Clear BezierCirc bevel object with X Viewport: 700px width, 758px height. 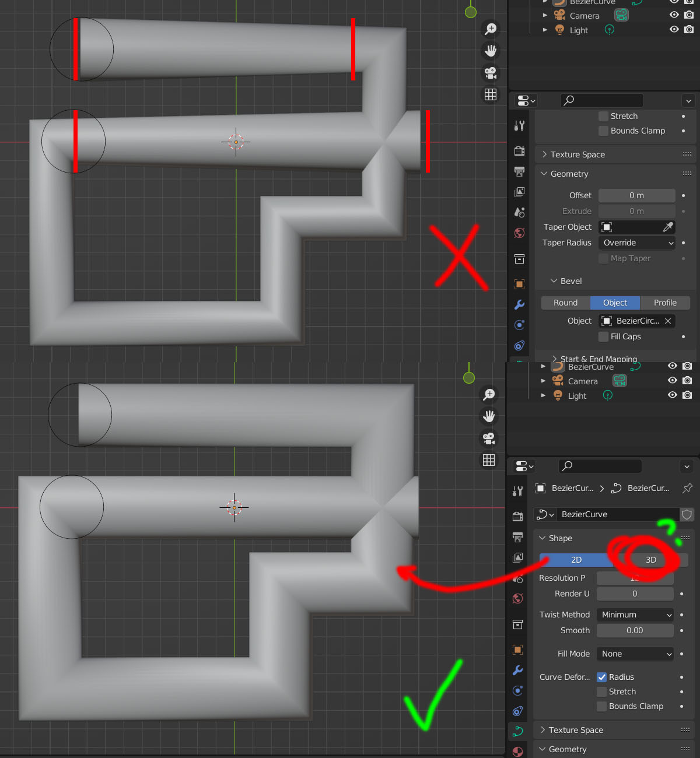coord(668,321)
